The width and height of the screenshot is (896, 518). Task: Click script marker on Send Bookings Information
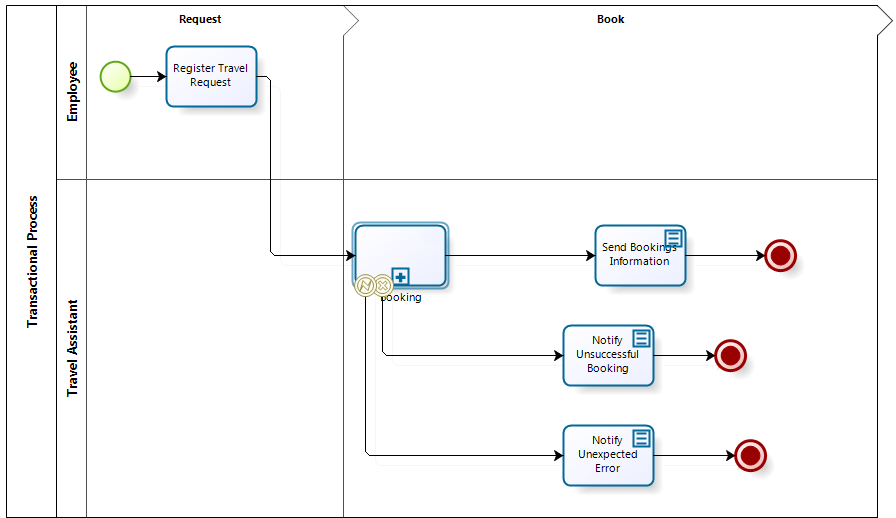[x=674, y=238]
